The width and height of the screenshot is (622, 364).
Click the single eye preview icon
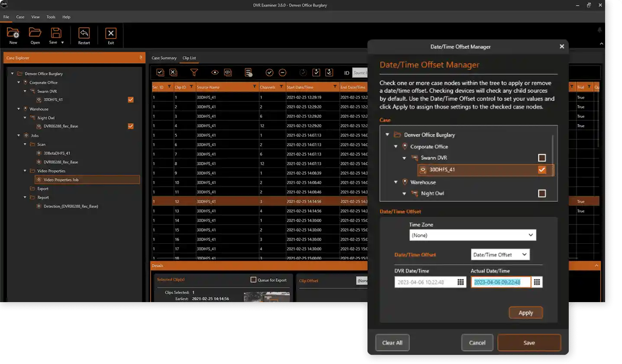(215, 72)
